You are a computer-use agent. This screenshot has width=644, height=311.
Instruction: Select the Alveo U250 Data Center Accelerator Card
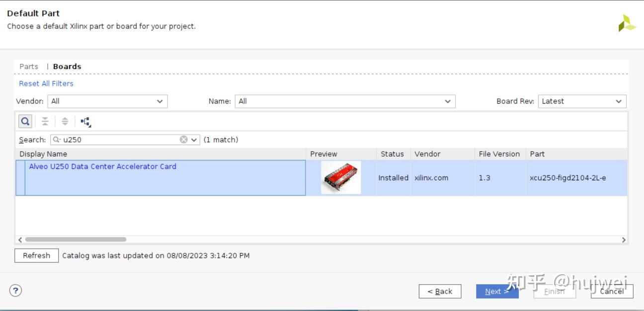pos(102,166)
